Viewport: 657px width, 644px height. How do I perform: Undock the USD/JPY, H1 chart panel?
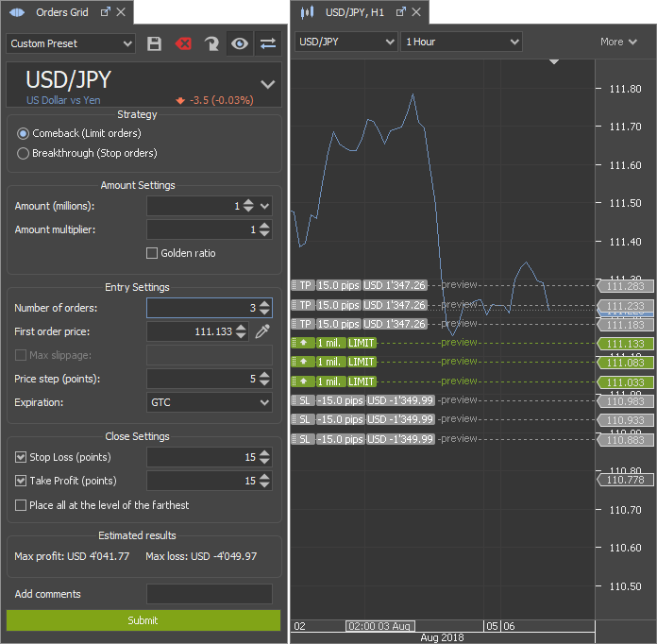pos(400,11)
